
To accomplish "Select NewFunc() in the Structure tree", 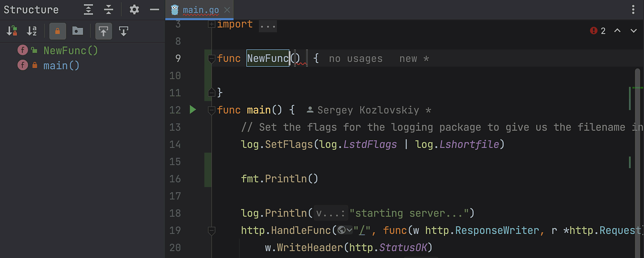I will click(71, 50).
